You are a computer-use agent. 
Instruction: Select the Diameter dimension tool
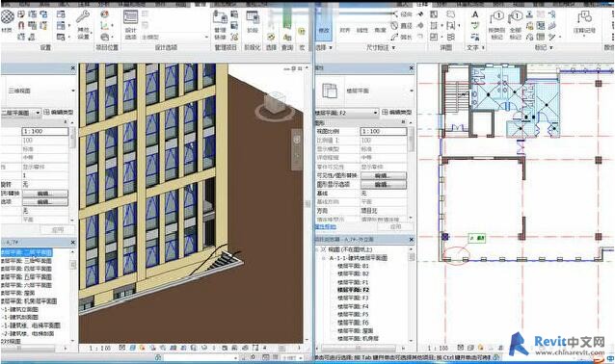coord(402,26)
